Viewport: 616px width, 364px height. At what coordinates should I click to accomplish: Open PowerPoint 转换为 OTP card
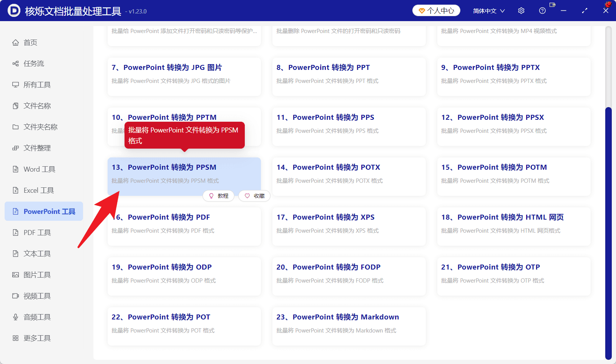(514, 276)
